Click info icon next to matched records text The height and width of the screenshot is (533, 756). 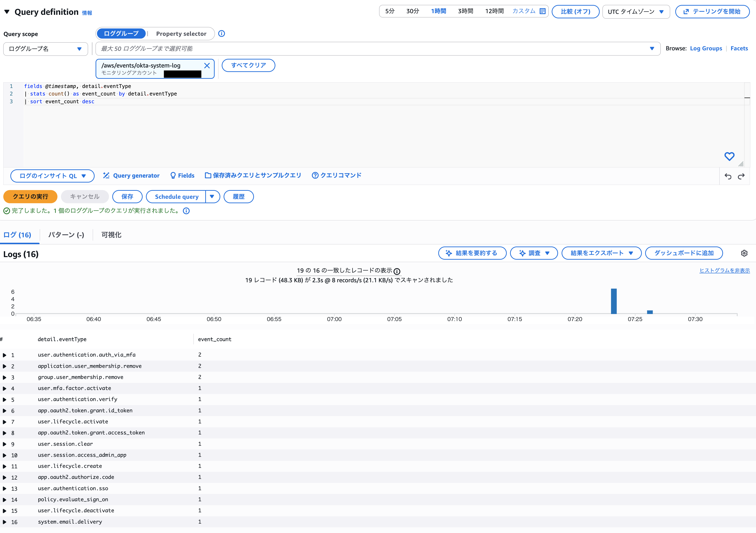pos(397,271)
